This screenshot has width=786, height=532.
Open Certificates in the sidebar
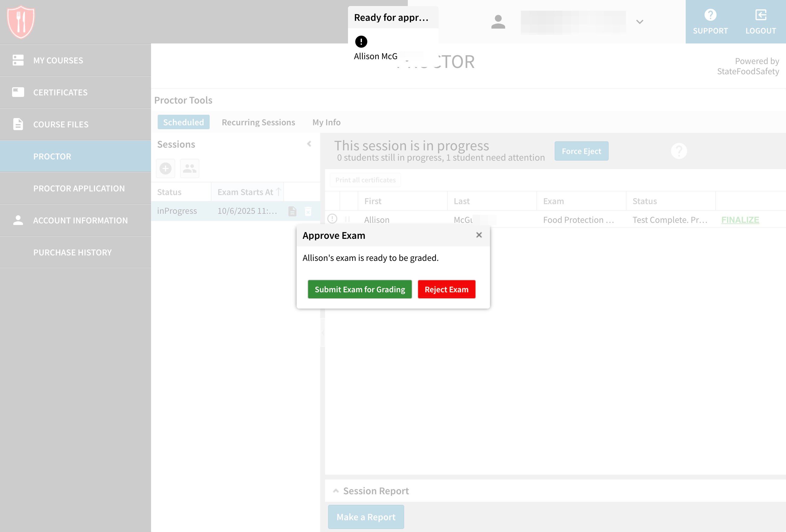pos(60,92)
